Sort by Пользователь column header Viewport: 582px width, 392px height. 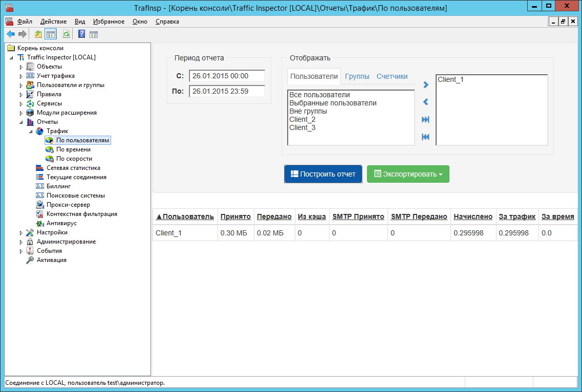[x=185, y=216]
